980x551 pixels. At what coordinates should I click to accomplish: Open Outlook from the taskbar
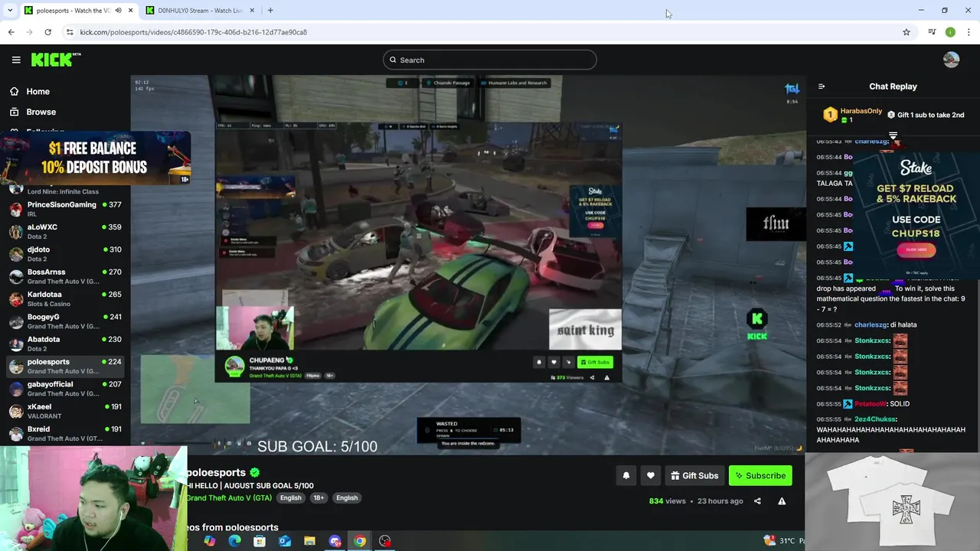tap(284, 541)
